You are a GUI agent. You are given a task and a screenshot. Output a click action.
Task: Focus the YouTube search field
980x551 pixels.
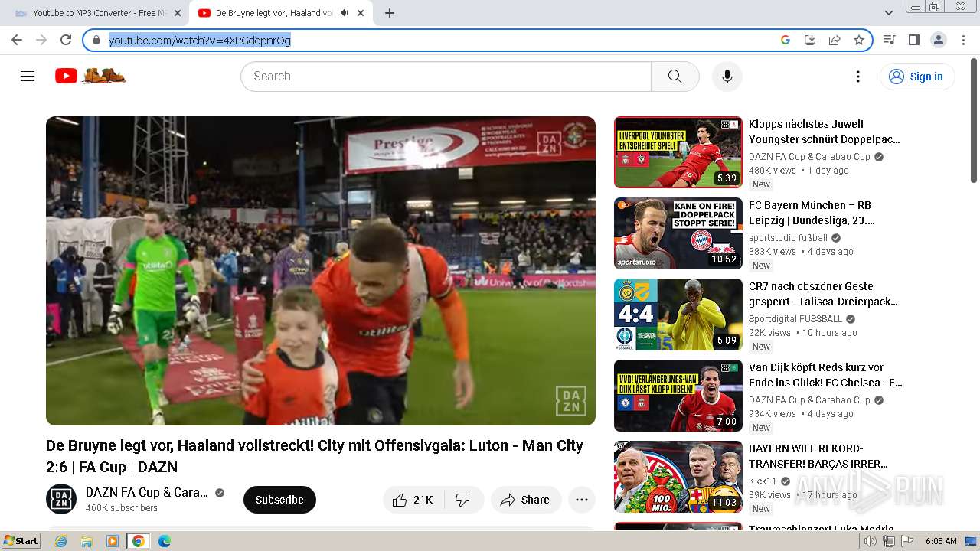(446, 76)
